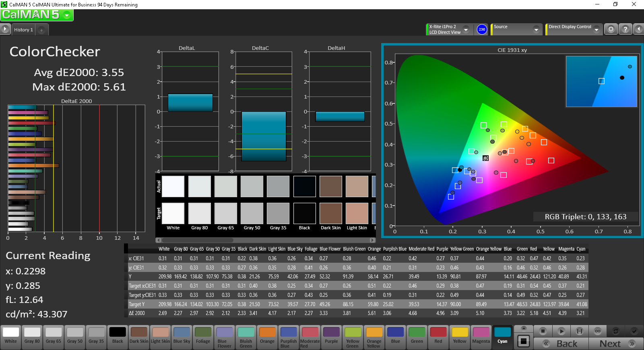Click the Dark Skin target swatch thumbnail
644x350 pixels.
click(331, 213)
